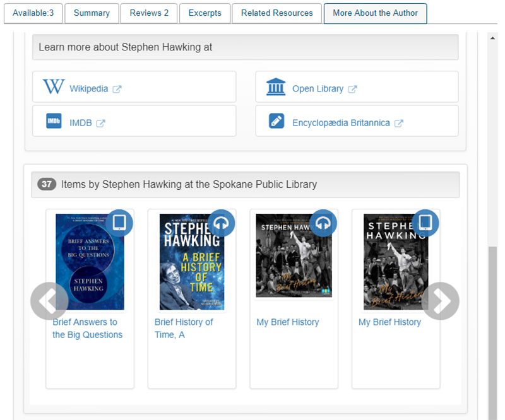Viewport: 505px width, 420px height.
Task: Show the Available:3 tab
Action: pos(33,13)
